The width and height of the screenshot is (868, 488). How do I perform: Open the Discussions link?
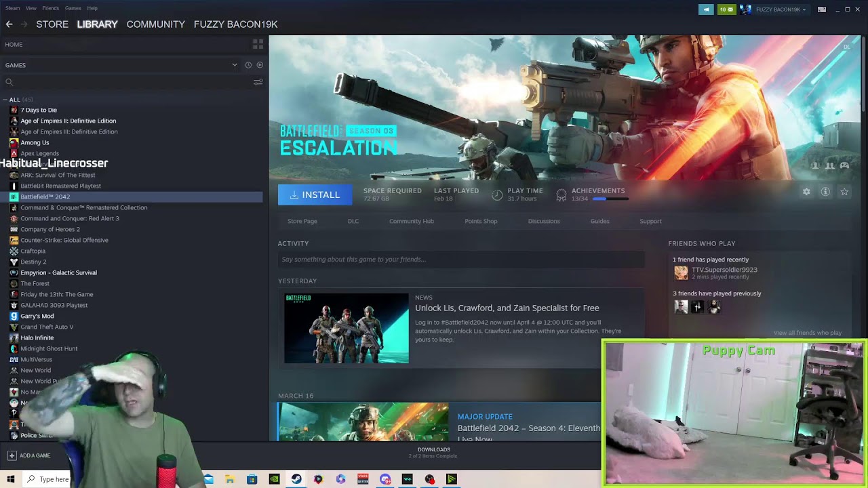(544, 221)
